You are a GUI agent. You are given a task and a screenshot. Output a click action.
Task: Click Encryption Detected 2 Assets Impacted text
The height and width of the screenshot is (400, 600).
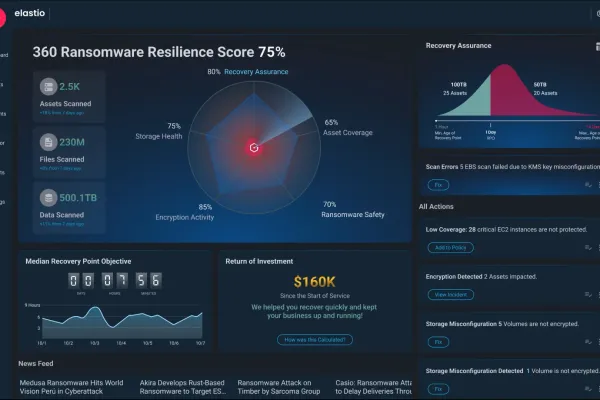pos(481,277)
